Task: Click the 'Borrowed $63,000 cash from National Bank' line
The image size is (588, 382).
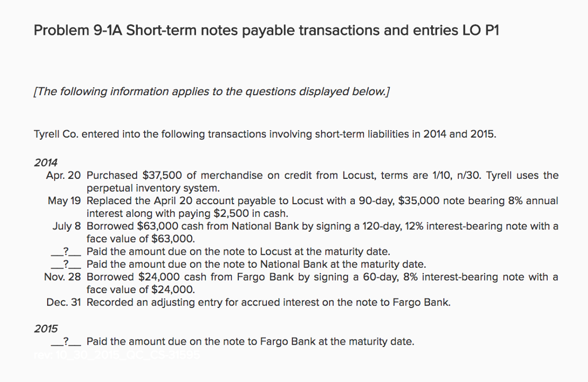Action: click(x=322, y=227)
